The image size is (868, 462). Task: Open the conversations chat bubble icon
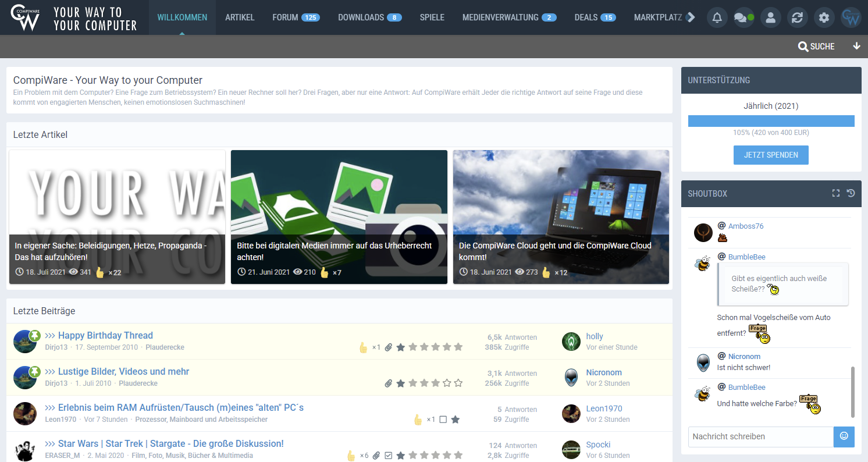click(744, 17)
